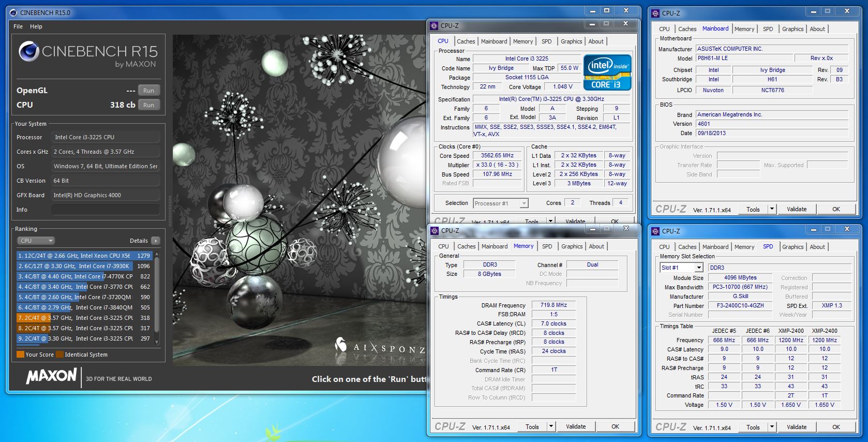Run the OpenGL benchmark
Screen dimensions: 868x442
148,91
